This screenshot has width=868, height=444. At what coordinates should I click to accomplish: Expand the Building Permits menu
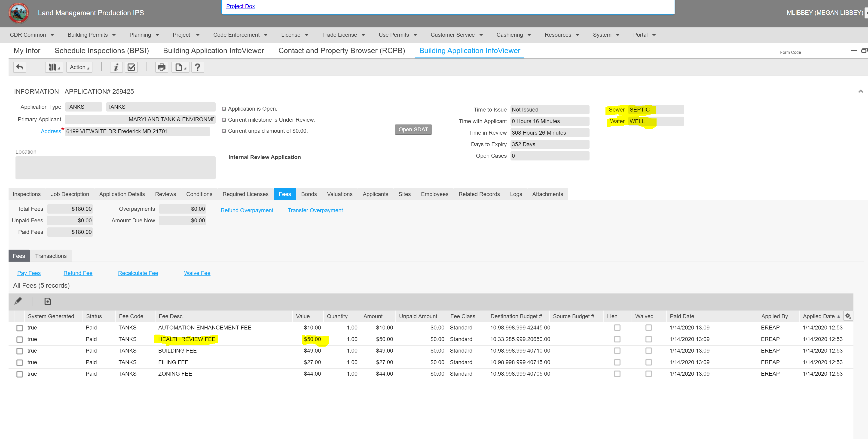[91, 35]
